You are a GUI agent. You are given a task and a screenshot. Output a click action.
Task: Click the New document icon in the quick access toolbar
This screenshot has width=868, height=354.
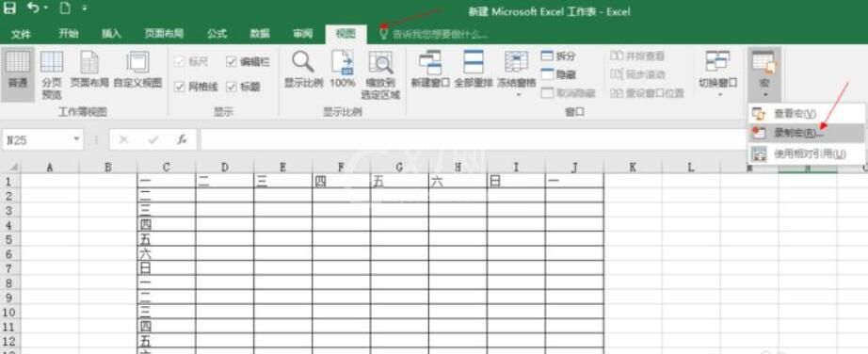65,8
